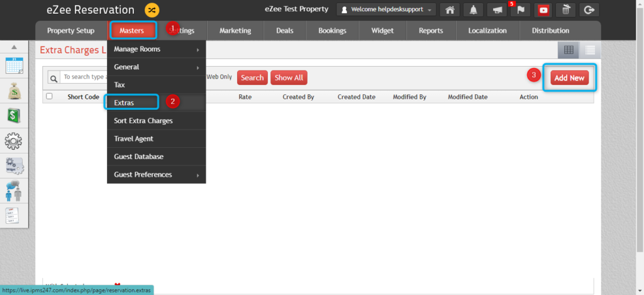The image size is (644, 295).
Task: Expand Guest Preferences submenu
Action: (157, 175)
